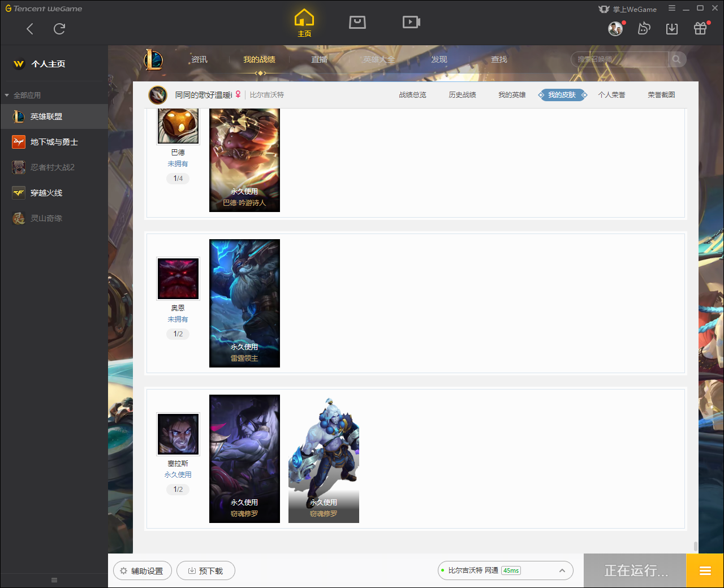The height and width of the screenshot is (588, 724).
Task: Click the League of Legends logo icon
Action: pos(153,59)
